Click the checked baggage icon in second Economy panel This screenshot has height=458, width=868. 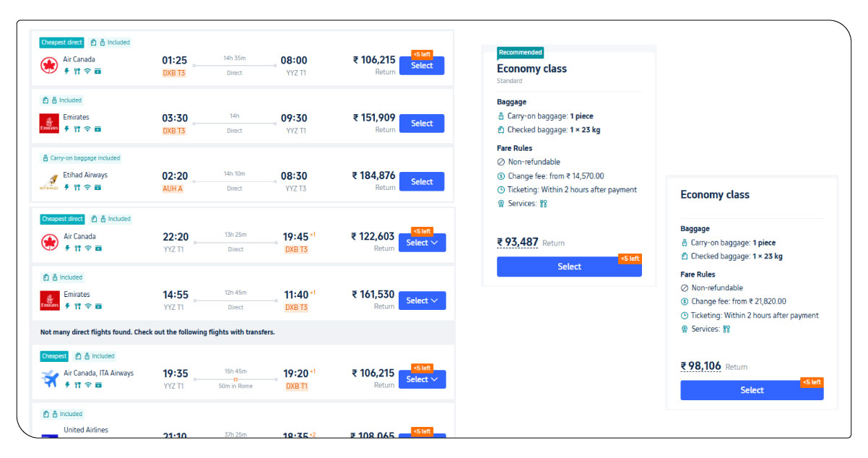[x=684, y=256]
